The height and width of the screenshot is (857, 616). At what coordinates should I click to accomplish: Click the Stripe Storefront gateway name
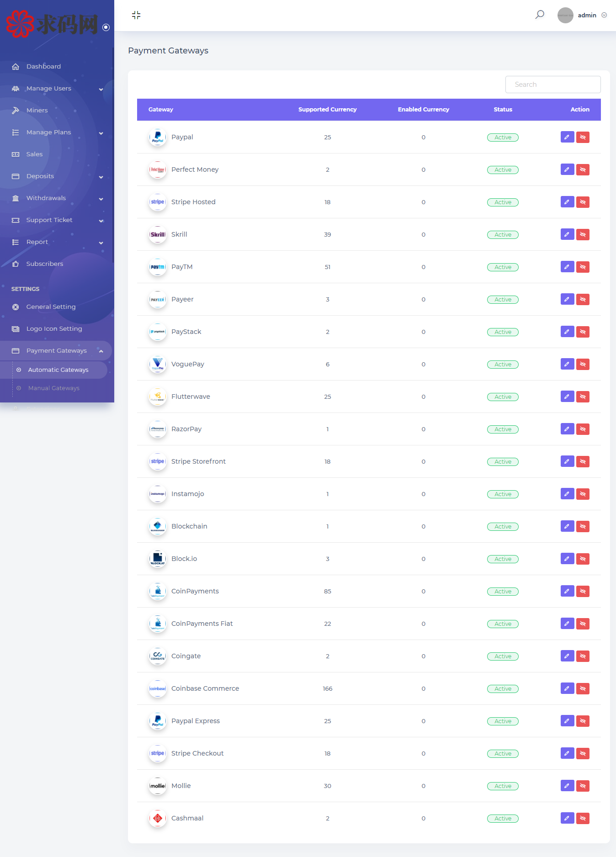click(x=198, y=461)
